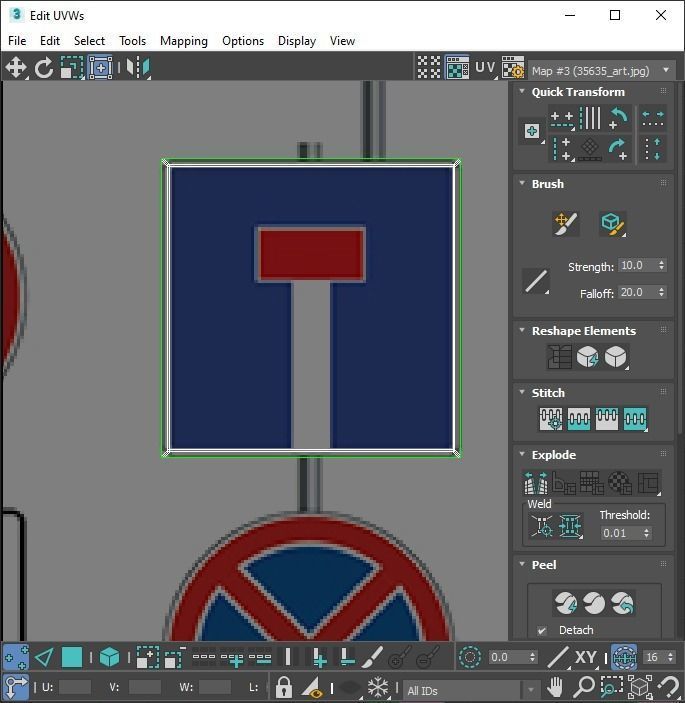Click Flatten by Polygon Angle icon
Viewport: 685px width, 703px height.
[564, 483]
